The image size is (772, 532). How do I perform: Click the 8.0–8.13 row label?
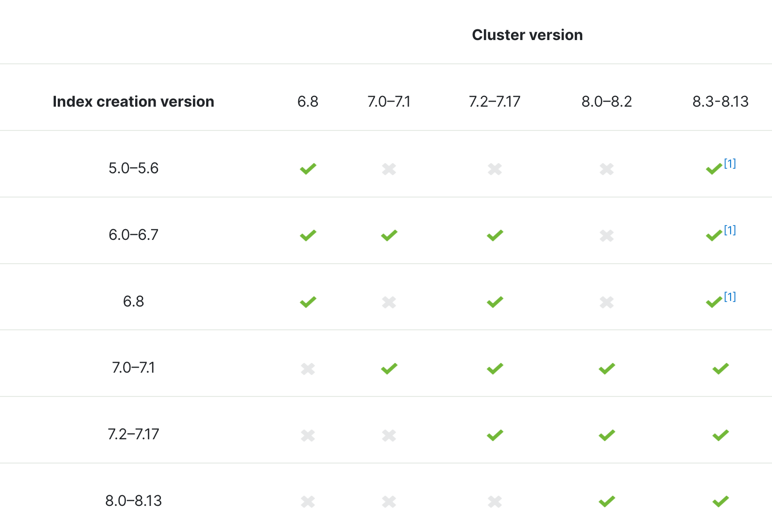[133, 501]
